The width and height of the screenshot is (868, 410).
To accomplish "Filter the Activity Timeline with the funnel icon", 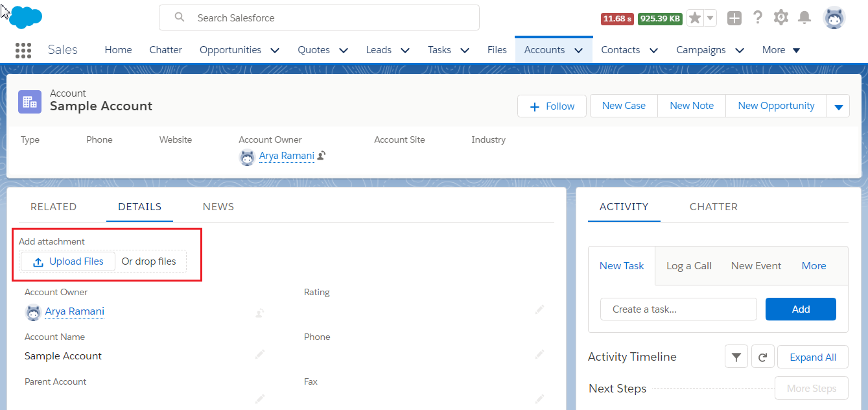I will (x=736, y=356).
